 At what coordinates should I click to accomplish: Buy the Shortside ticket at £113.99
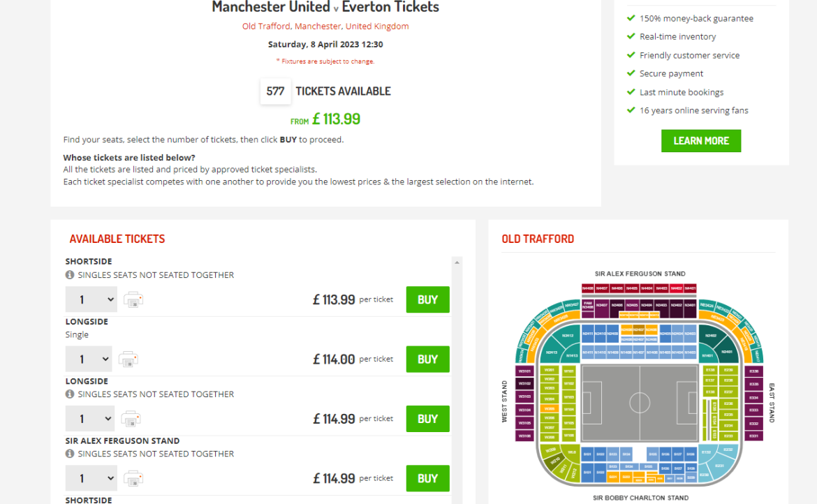click(427, 299)
